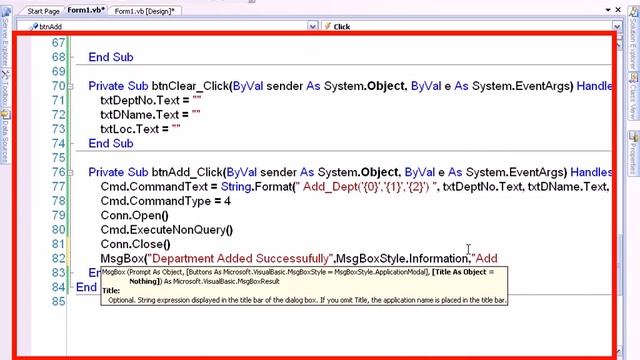Open the Class View side panel
The image size is (640, 360).
coord(633,96)
